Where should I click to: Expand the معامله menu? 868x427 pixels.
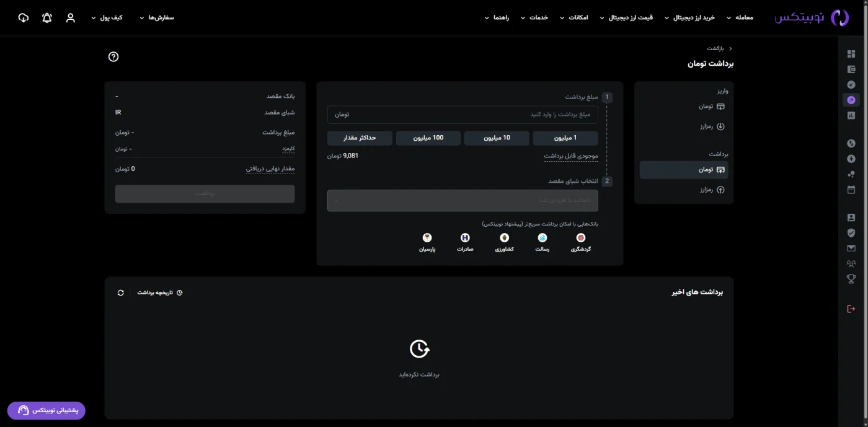pos(740,18)
